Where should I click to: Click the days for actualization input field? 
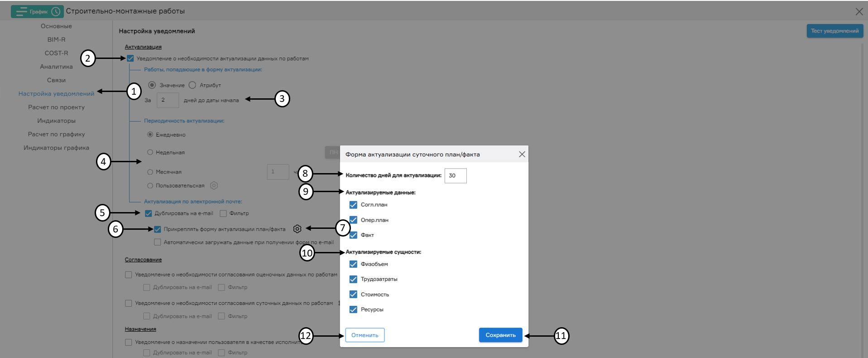point(455,176)
